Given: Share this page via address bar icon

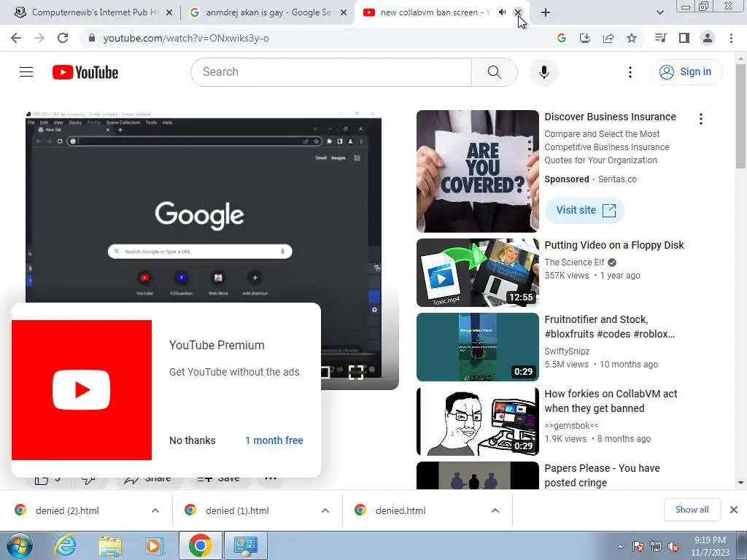Looking at the screenshot, I should pos(608,38).
